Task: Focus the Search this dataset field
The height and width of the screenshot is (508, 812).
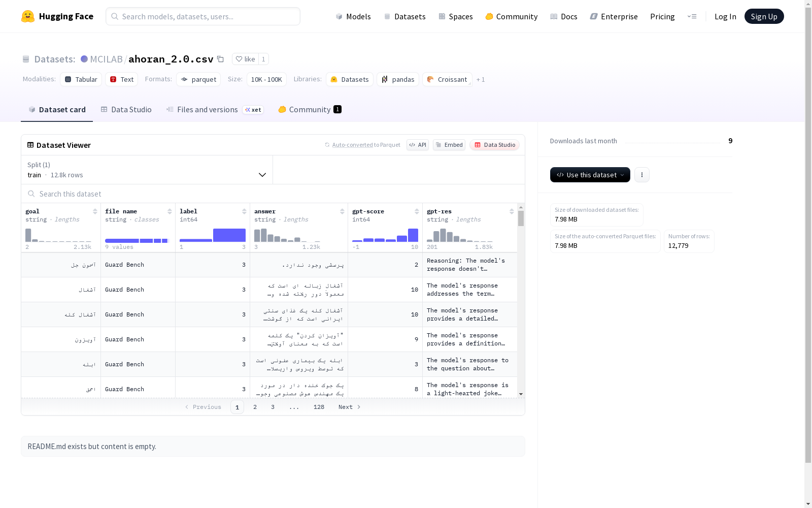Action: point(273,194)
